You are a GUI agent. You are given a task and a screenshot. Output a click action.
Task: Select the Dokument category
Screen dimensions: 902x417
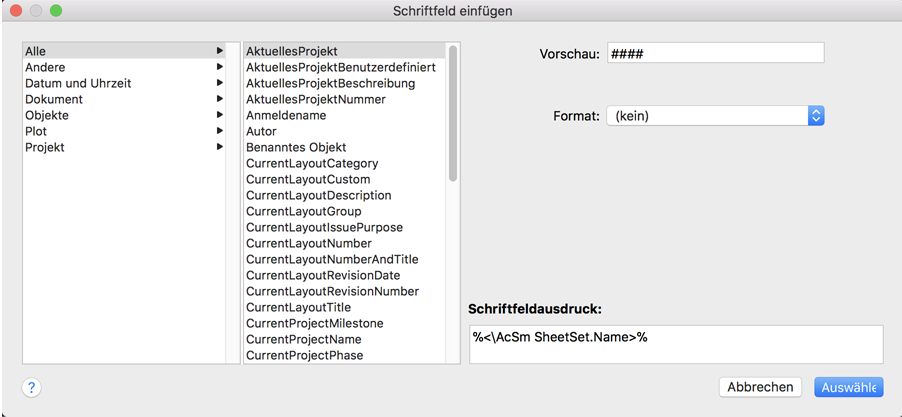[x=54, y=99]
